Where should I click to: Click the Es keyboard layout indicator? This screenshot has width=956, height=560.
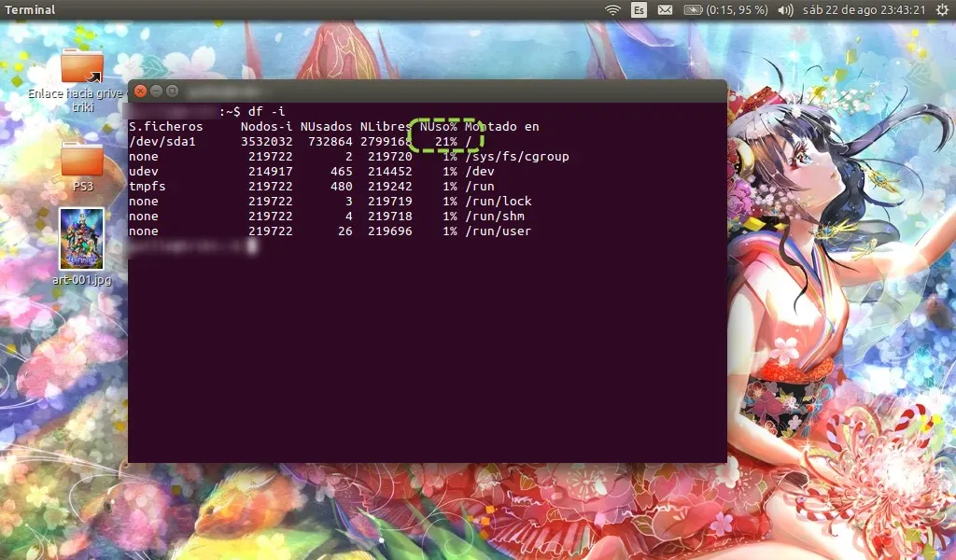coord(639,10)
